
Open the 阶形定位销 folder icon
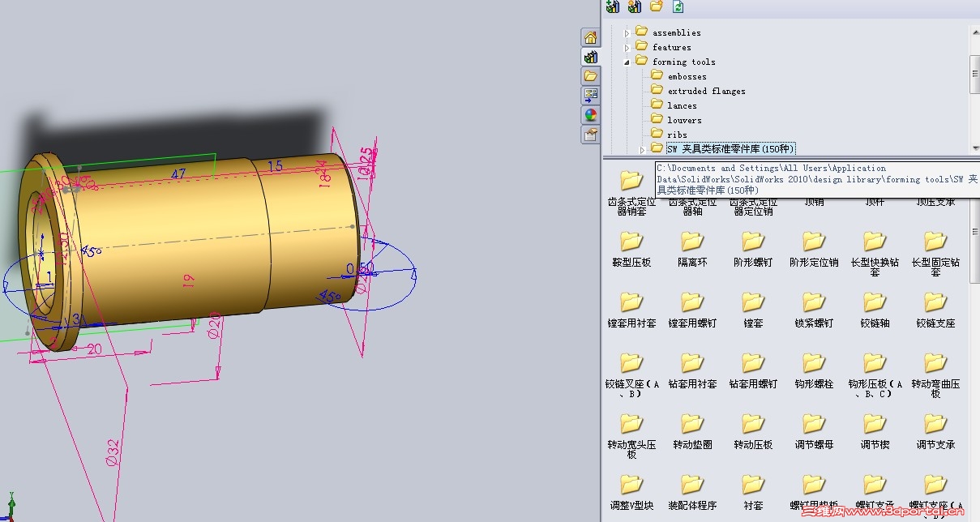coord(814,242)
